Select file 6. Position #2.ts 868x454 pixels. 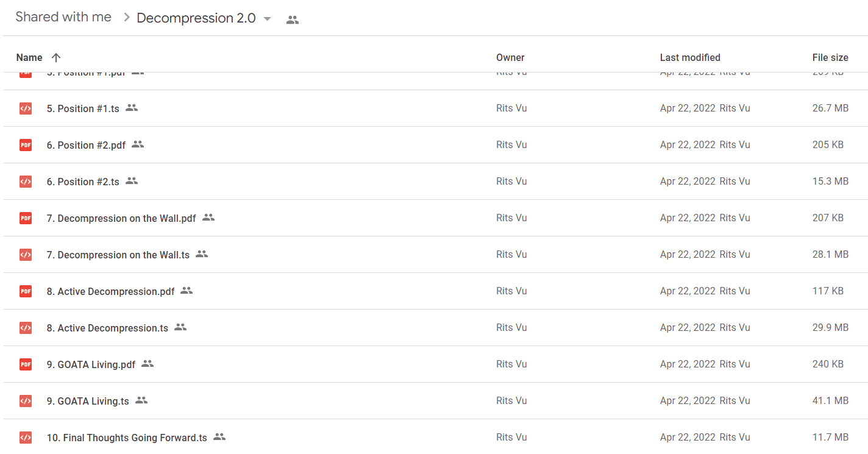point(83,182)
